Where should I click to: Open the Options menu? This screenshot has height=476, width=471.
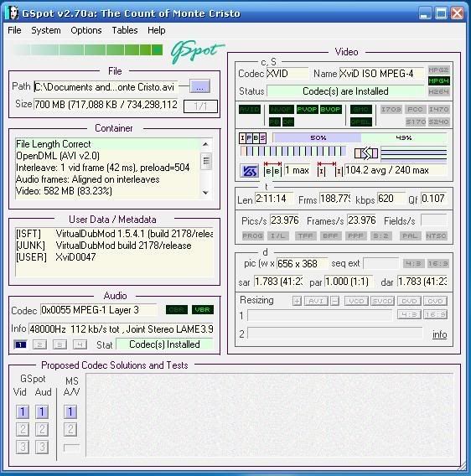(x=86, y=30)
